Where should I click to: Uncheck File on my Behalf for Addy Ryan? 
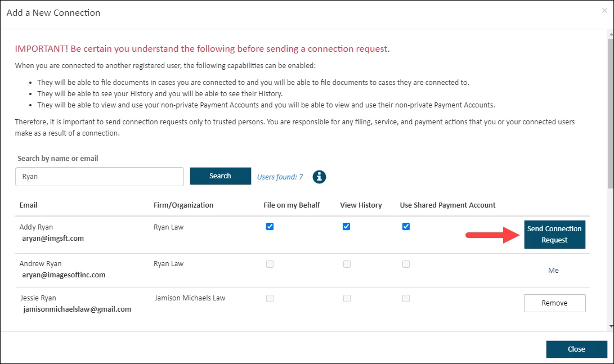[x=270, y=227]
